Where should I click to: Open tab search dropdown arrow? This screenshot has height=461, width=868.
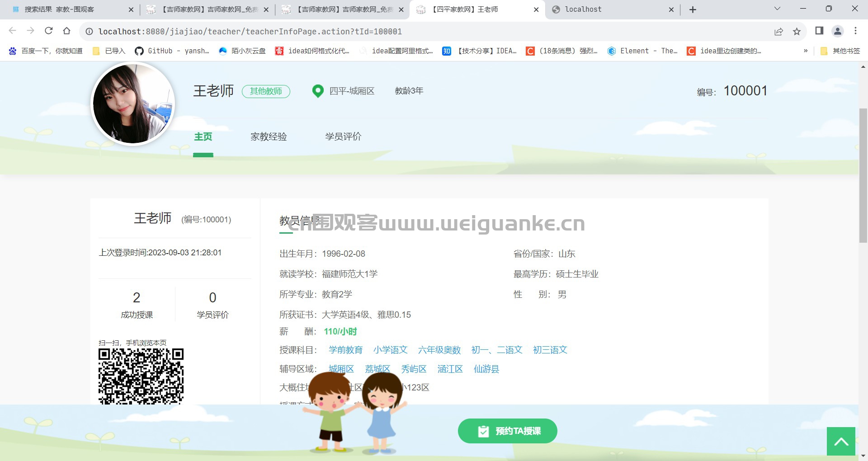pos(777,9)
